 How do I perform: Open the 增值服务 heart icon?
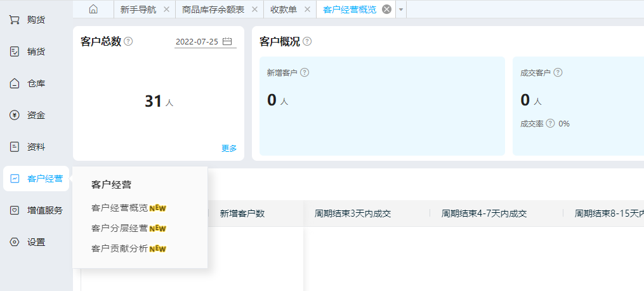point(15,210)
